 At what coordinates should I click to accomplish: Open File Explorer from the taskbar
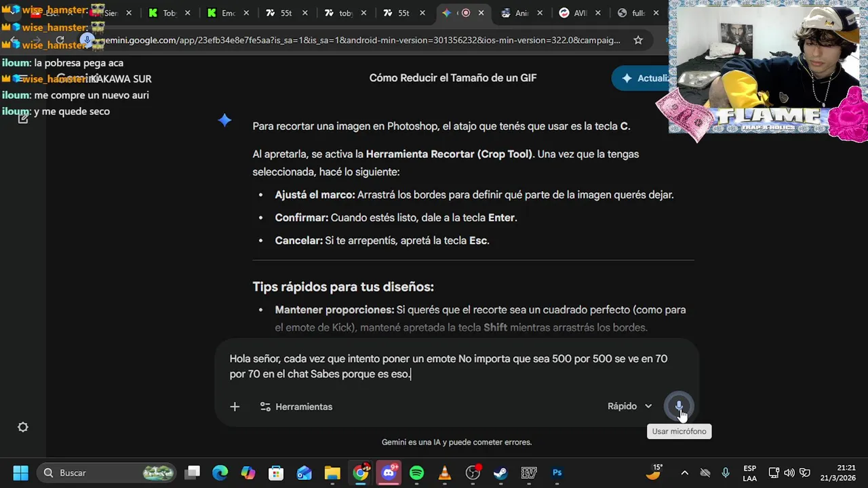click(332, 472)
